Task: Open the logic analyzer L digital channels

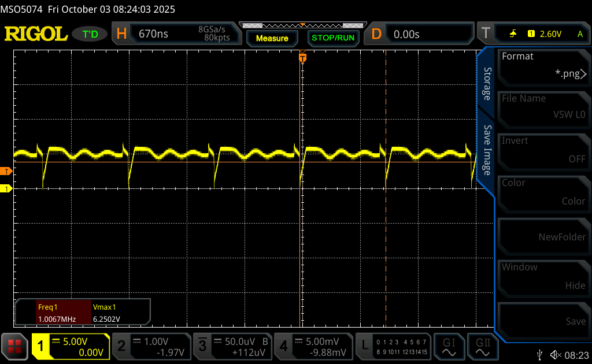Action: click(393, 346)
